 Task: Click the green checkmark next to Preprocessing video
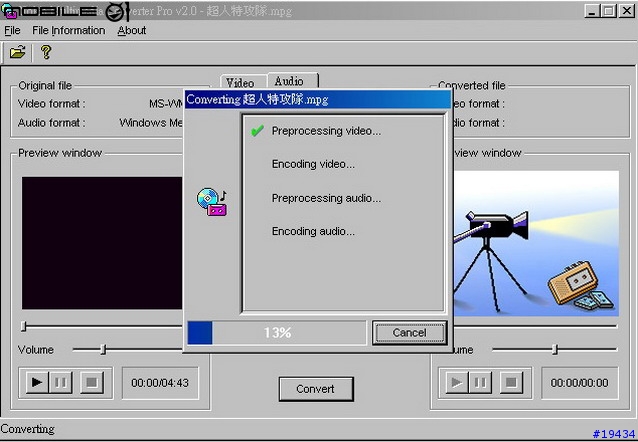257,131
